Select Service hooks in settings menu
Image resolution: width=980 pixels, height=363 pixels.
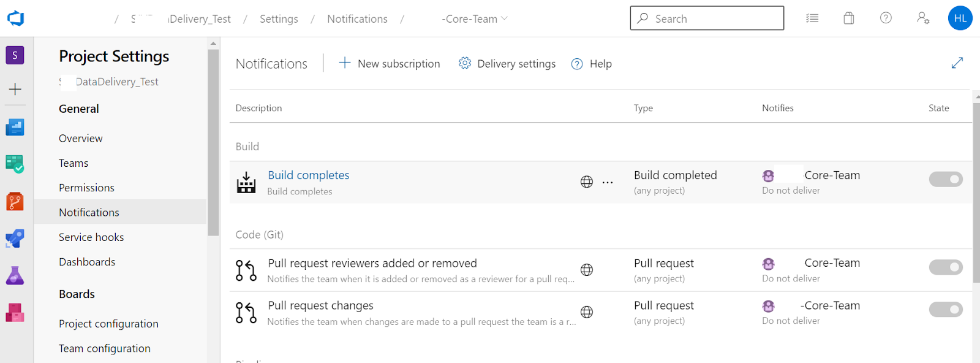click(91, 237)
